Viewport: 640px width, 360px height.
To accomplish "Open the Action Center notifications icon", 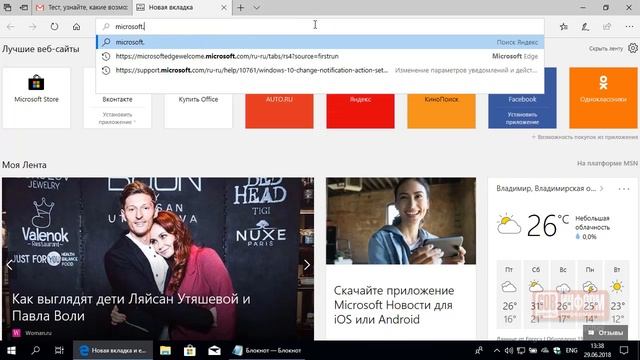I will 624,350.
